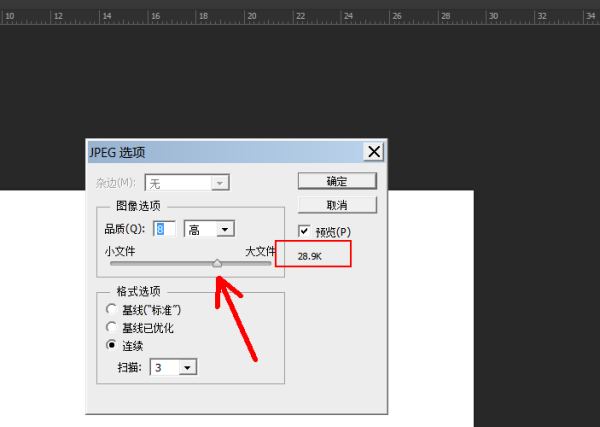Open the quality preset dropdown showing 高
Screen dimensions: 600x427
pos(209,229)
